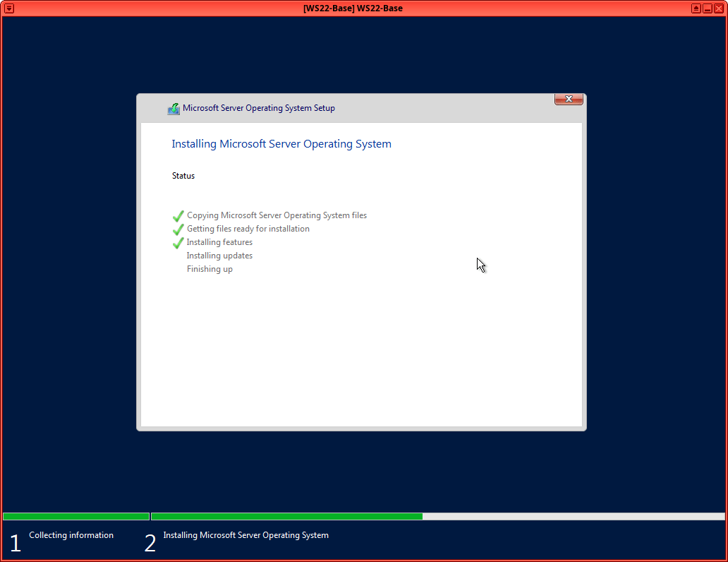Click the 'Installing updates' status line

(219, 256)
